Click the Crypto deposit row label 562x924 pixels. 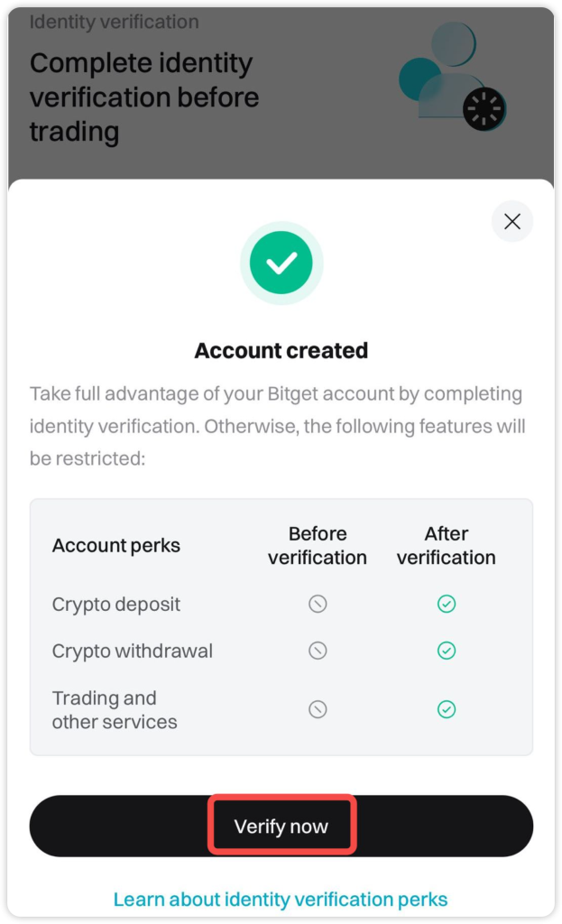(116, 604)
